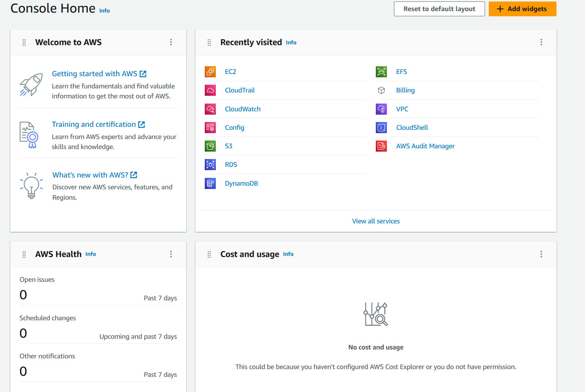Click the certificate icon beside Training
585x392 pixels.
tap(29, 135)
